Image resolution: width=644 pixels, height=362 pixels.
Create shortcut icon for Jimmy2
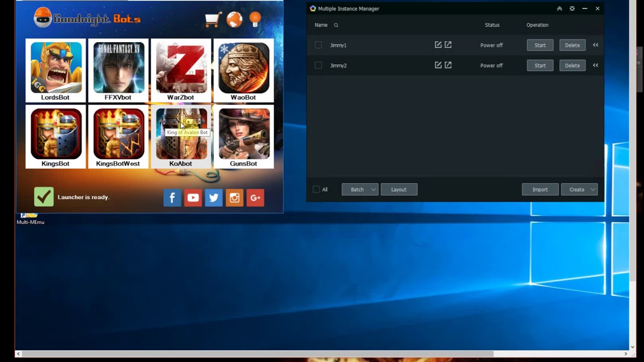(448, 65)
